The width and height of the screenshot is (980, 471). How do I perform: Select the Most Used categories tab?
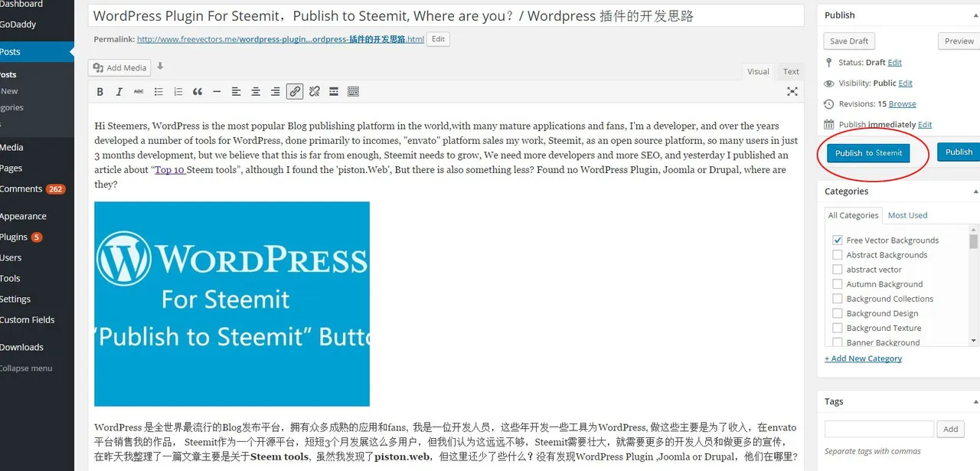907,215
